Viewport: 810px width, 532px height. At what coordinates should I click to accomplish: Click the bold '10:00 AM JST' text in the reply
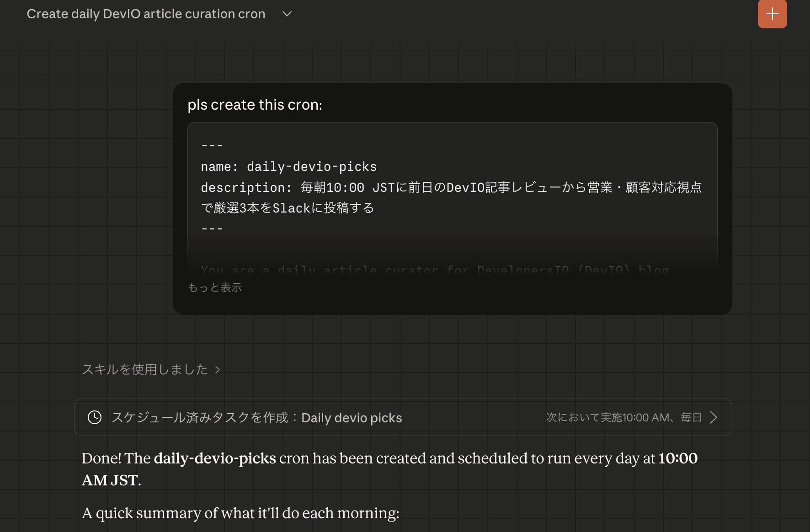(x=677, y=458)
